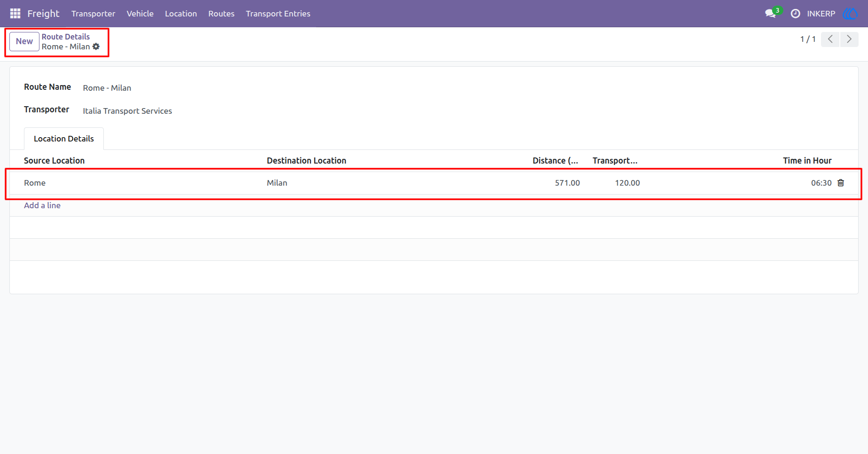Screen dimensions: 868x454
Task: Click the Distance column header
Action: click(x=555, y=161)
